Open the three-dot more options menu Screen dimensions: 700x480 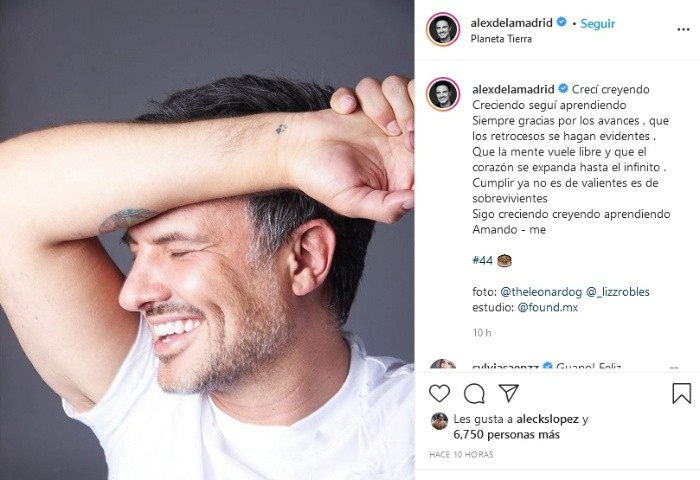click(x=683, y=29)
